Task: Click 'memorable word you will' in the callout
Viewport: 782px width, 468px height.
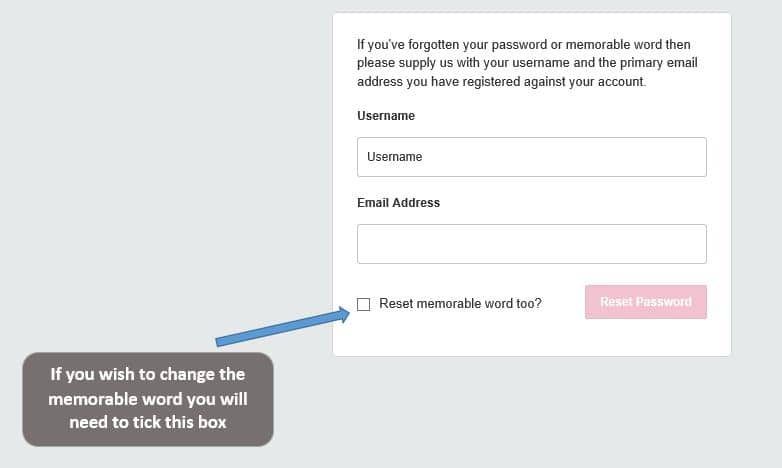Action: point(147,398)
